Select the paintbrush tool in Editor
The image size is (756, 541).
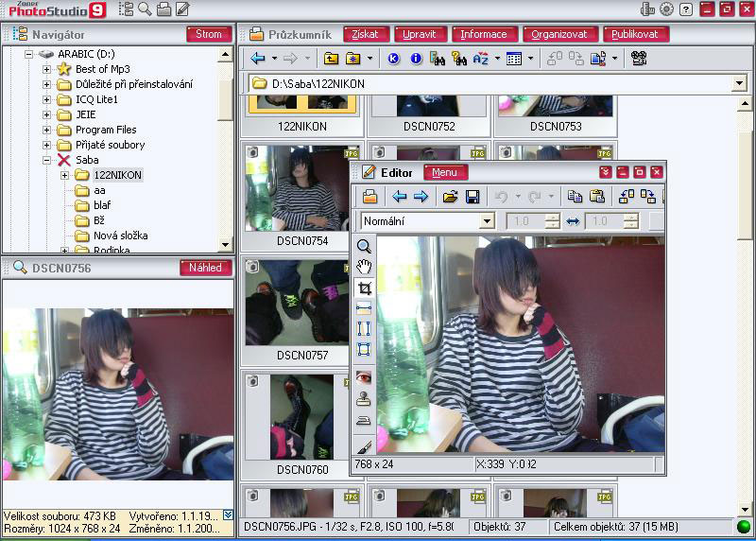[364, 446]
